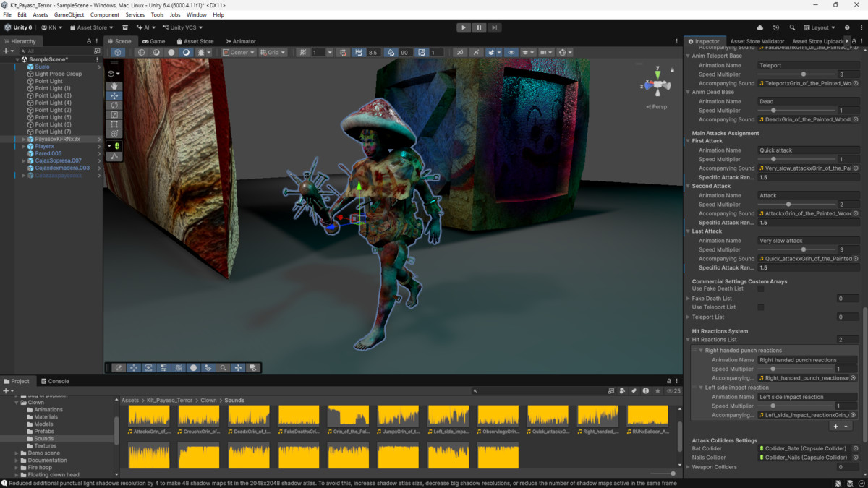
Task: Pick object for Bat Collider field
Action: [856, 449]
